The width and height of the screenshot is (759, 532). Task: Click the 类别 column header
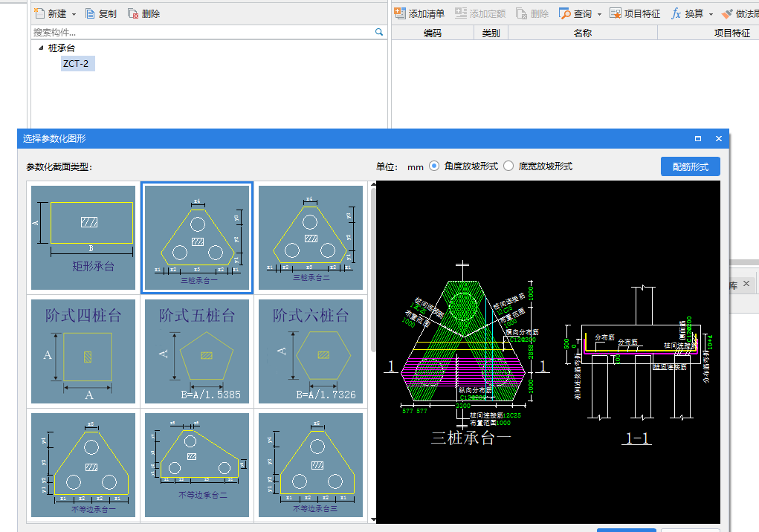[x=491, y=33]
